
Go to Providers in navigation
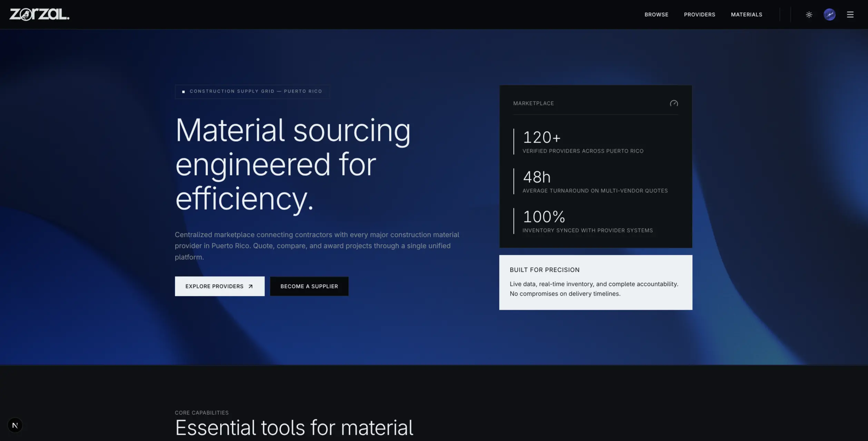click(x=699, y=15)
